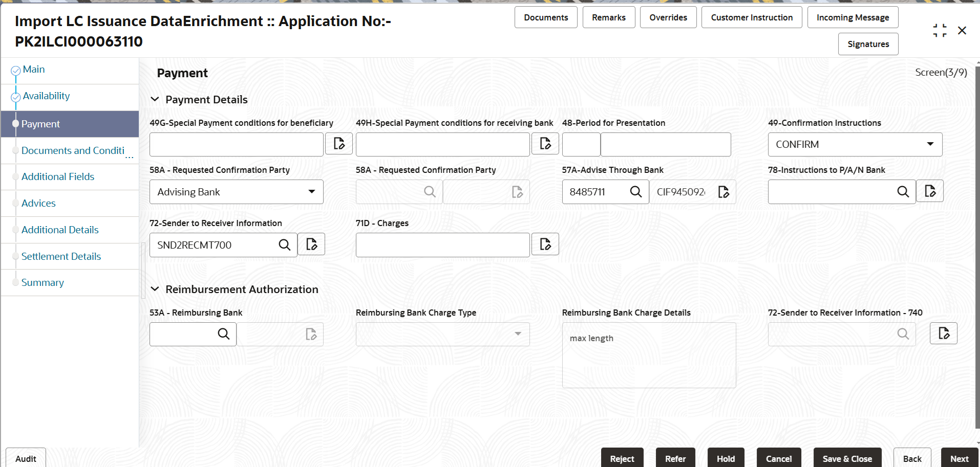Click the Hold button
The image size is (980, 467).
[726, 458]
